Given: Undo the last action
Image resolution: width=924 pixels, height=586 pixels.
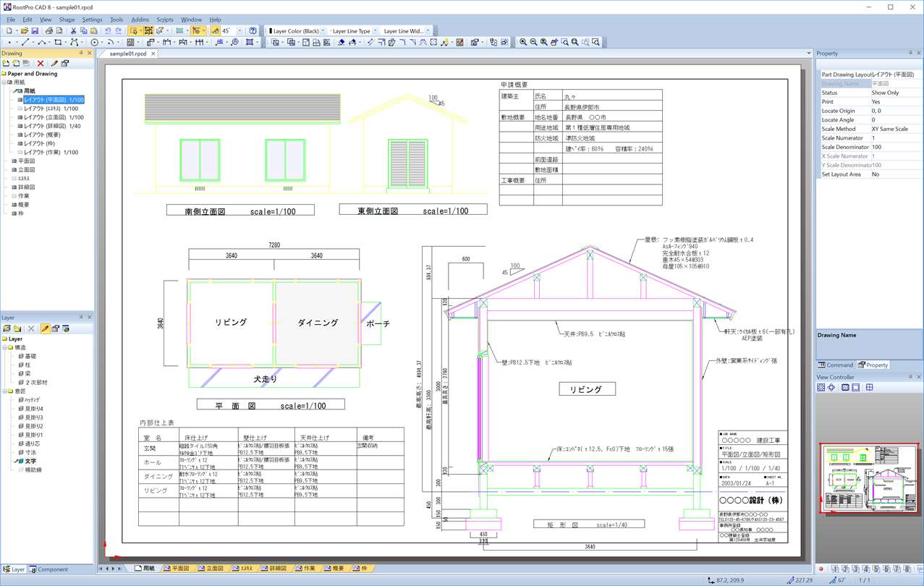Looking at the screenshot, I should coord(108,31).
